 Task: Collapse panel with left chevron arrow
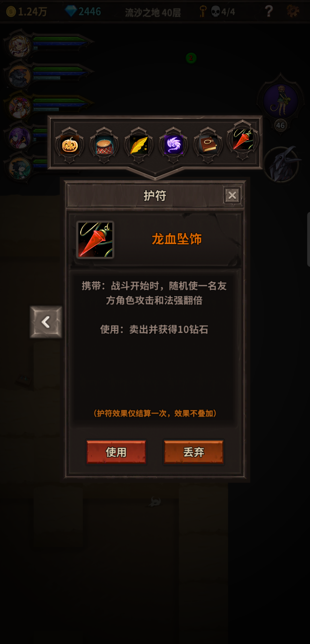pyautogui.click(x=46, y=322)
